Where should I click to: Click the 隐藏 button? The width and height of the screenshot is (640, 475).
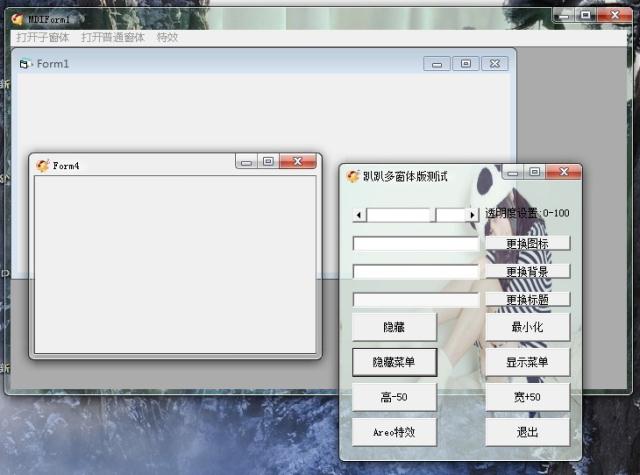(394, 327)
